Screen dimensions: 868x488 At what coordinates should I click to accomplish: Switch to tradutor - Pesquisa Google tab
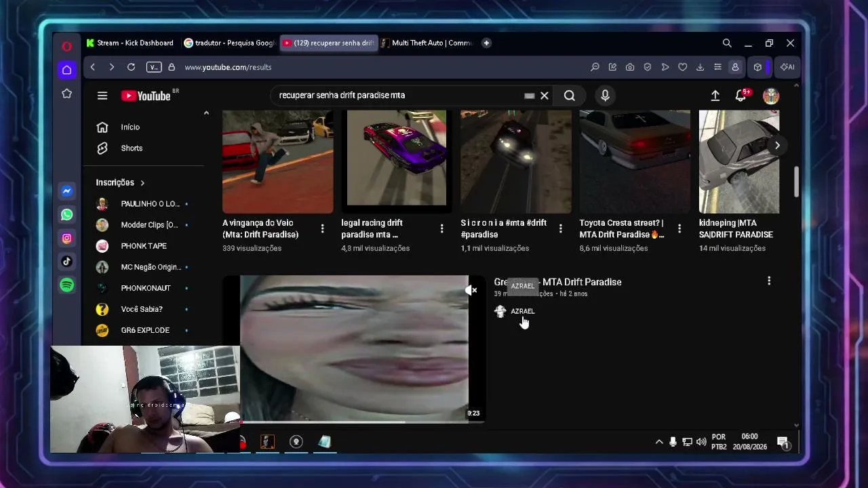click(229, 43)
